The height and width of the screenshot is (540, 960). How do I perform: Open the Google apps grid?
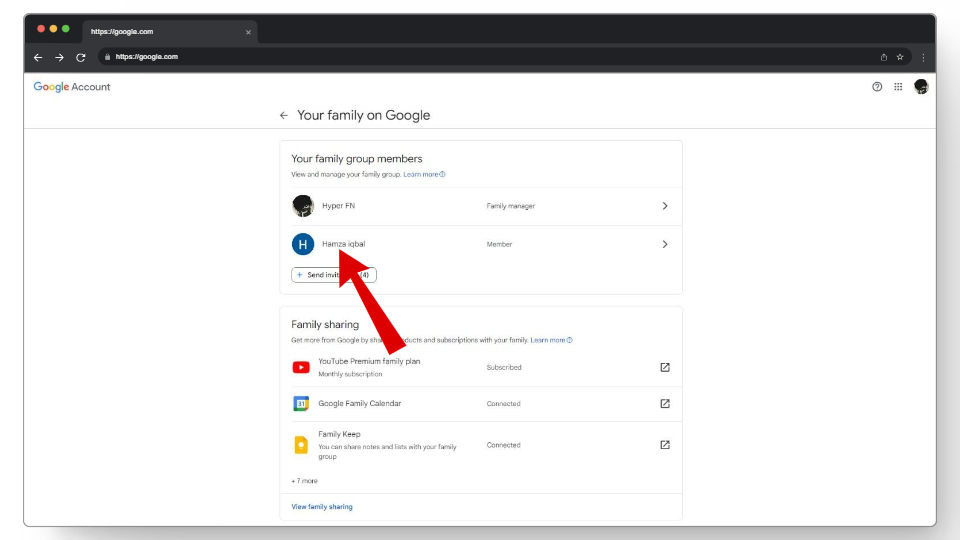coord(898,87)
